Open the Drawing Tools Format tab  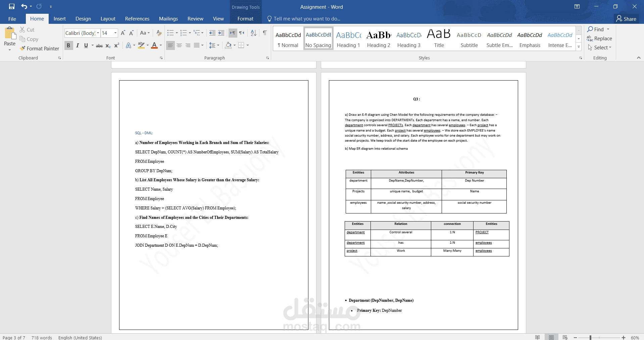(246, 19)
